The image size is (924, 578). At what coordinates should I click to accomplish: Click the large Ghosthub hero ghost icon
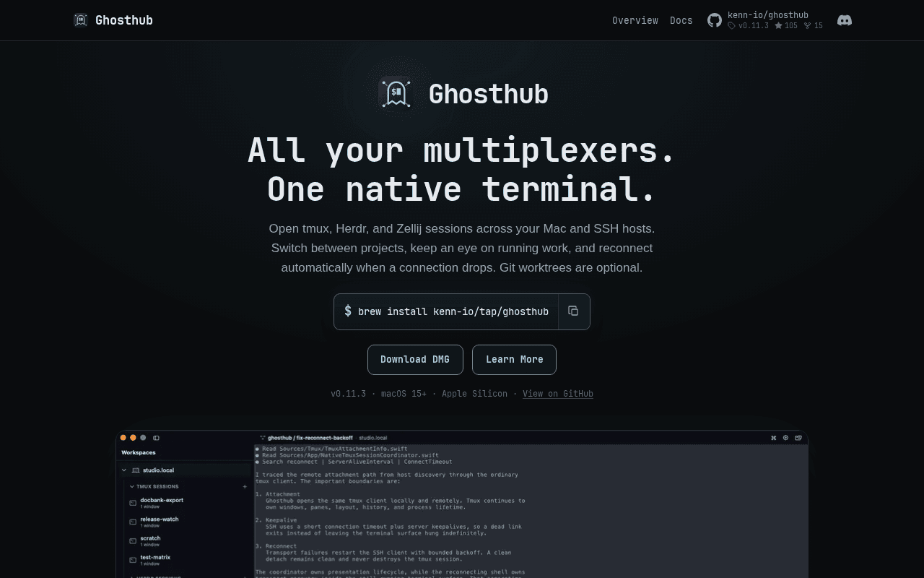coord(396,93)
